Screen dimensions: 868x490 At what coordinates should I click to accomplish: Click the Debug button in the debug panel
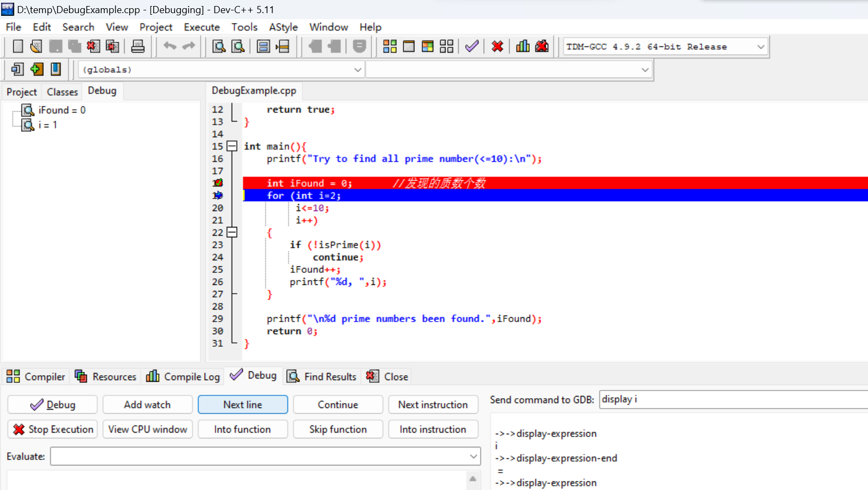coord(53,405)
